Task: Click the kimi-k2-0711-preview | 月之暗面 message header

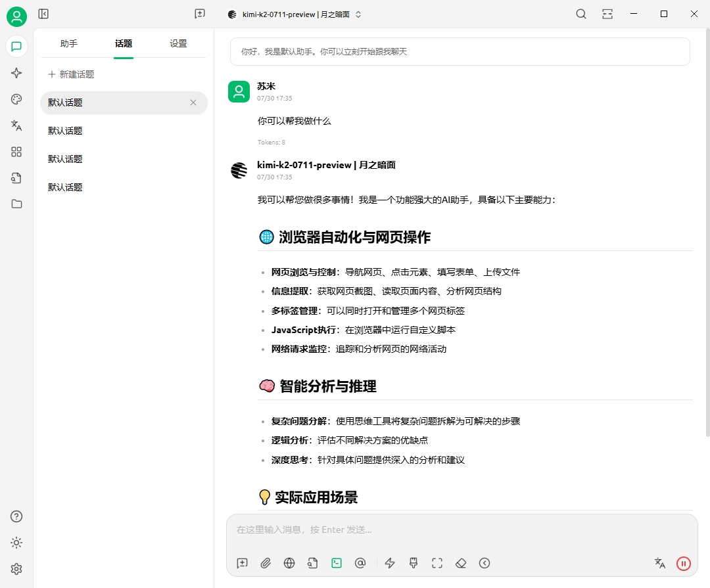Action: pyautogui.click(x=327, y=165)
